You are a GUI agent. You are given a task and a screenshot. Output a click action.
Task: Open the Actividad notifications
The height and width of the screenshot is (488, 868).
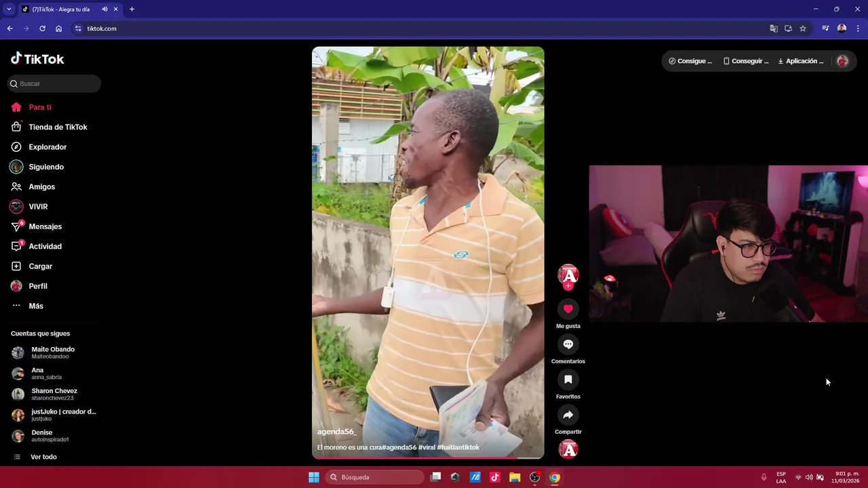[36, 246]
